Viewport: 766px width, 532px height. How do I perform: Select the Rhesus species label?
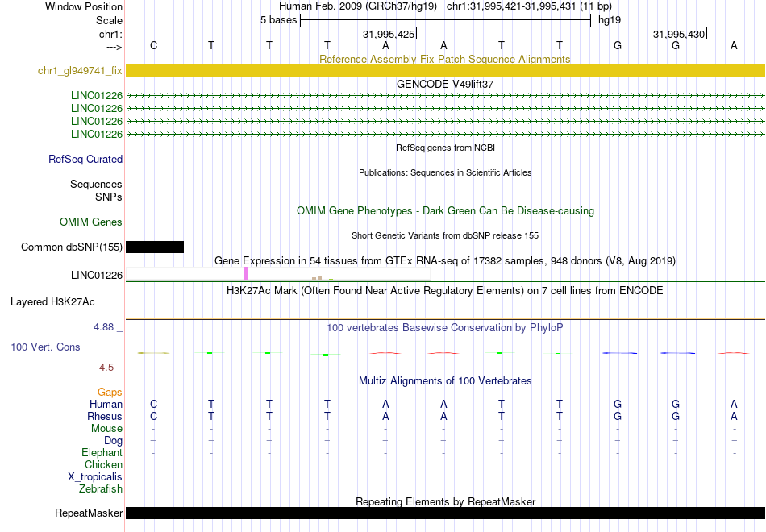click(105, 416)
